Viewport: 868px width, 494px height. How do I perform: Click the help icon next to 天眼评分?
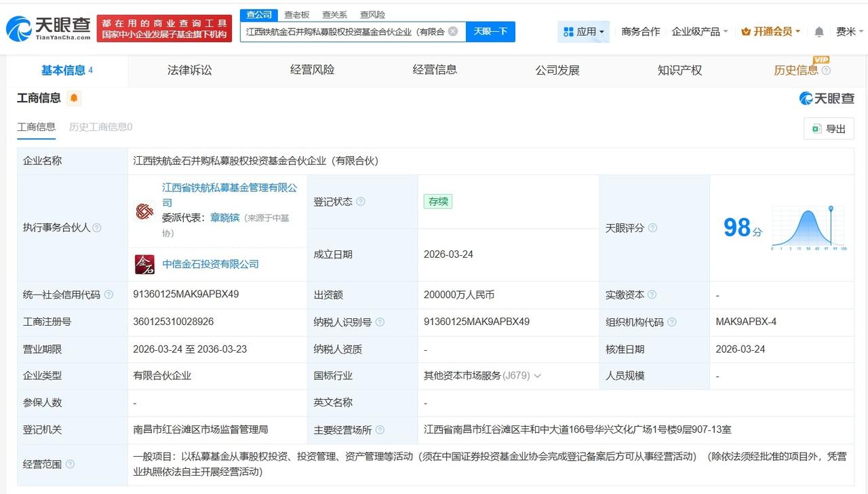point(652,228)
